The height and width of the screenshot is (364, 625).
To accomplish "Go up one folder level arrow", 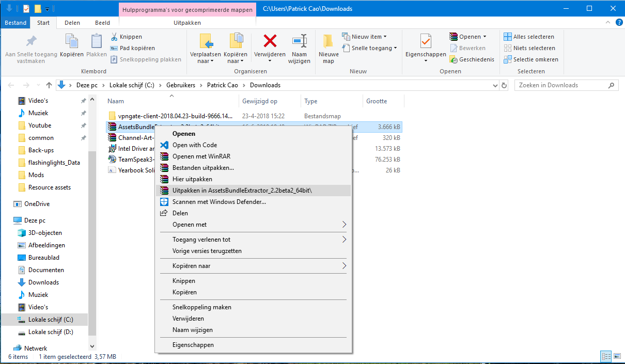I will pyautogui.click(x=49, y=85).
